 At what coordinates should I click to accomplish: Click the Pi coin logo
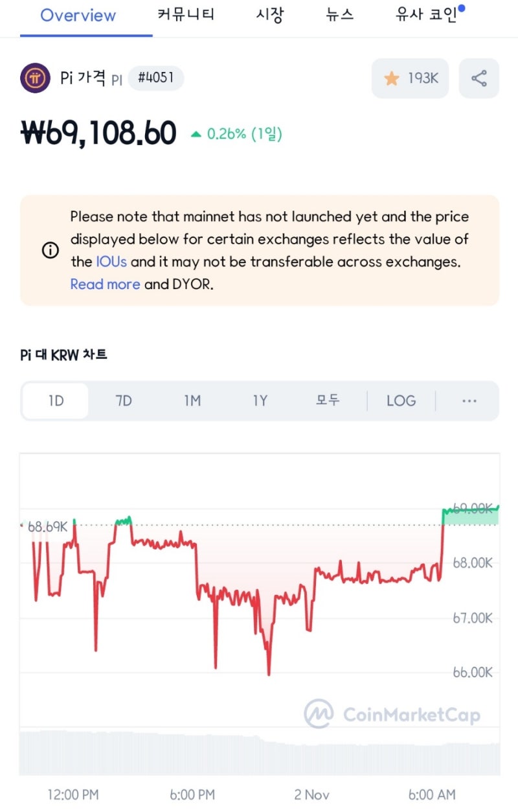(x=34, y=78)
